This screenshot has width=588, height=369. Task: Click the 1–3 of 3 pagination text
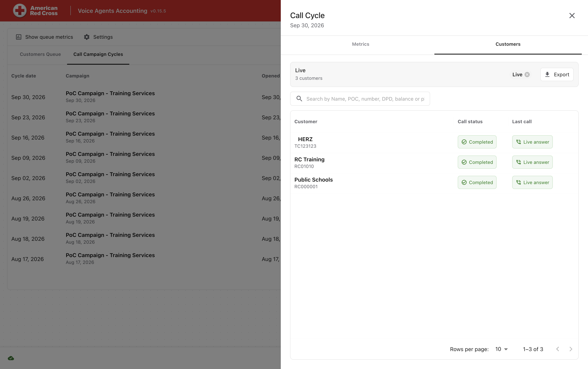click(x=533, y=349)
